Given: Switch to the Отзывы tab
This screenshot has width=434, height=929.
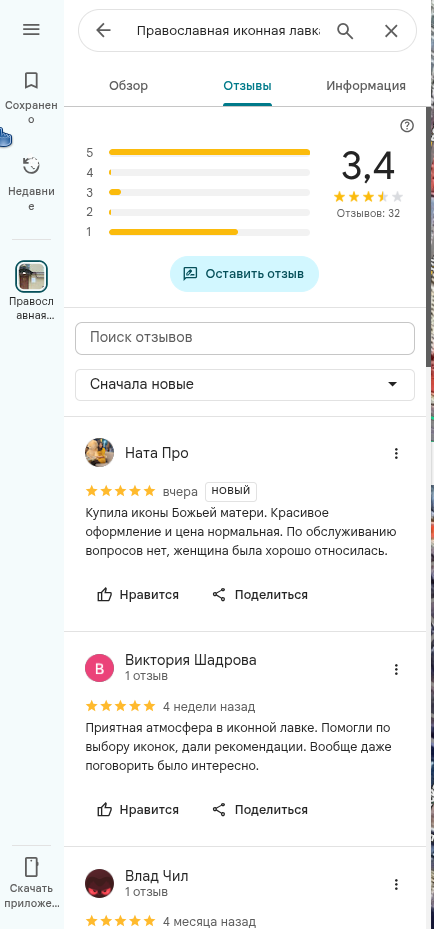Looking at the screenshot, I should click(247, 86).
